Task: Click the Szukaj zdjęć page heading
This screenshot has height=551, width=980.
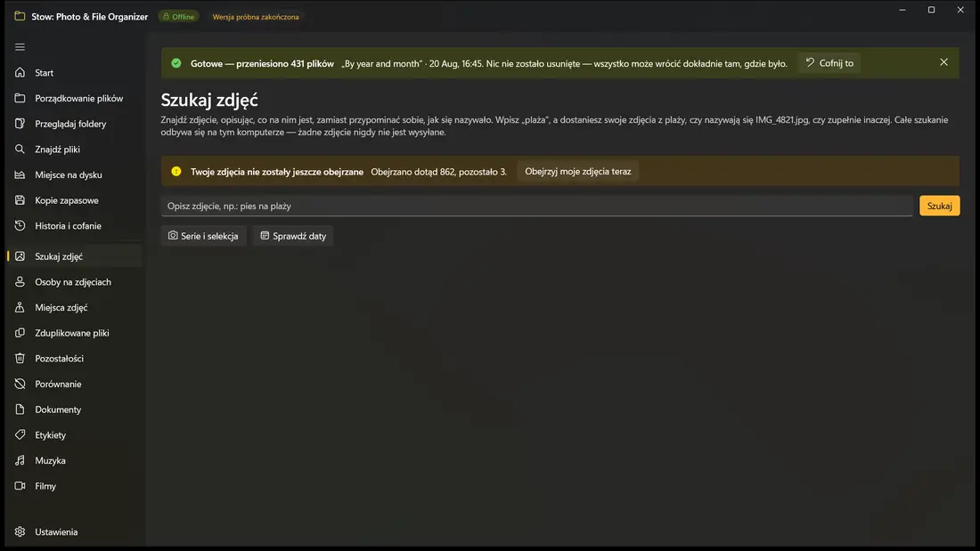Action: click(209, 100)
